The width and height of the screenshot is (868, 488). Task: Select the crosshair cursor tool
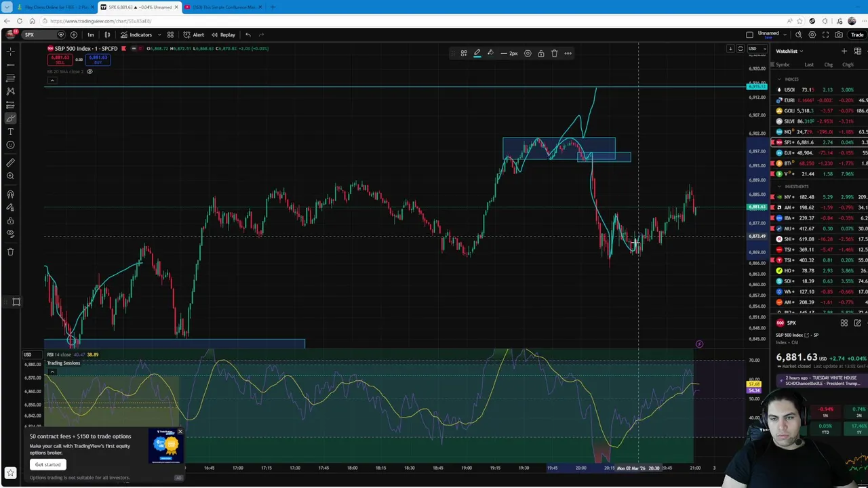(x=10, y=52)
